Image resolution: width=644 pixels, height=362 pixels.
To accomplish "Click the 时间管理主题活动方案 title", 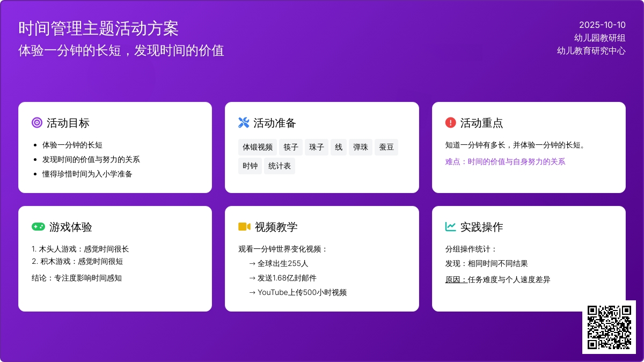I will tap(98, 28).
